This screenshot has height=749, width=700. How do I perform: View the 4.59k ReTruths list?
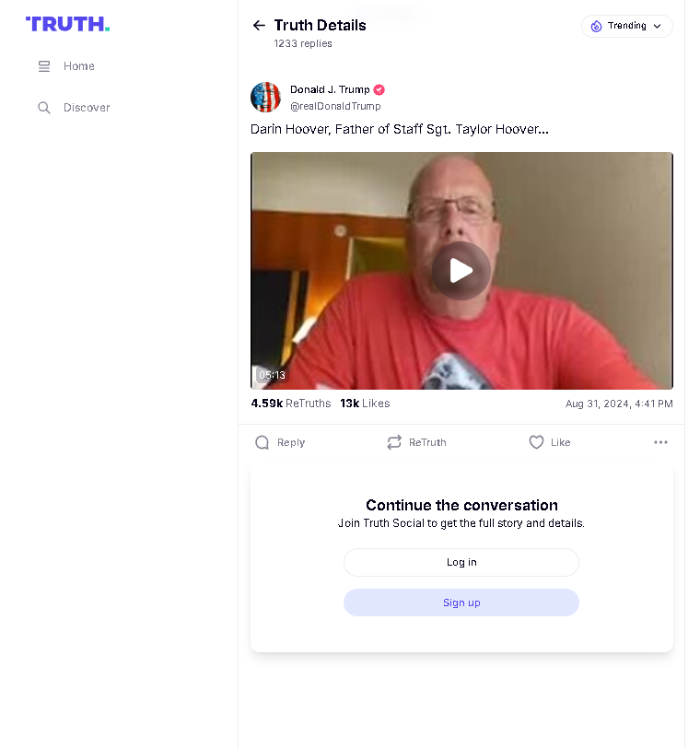(x=291, y=404)
